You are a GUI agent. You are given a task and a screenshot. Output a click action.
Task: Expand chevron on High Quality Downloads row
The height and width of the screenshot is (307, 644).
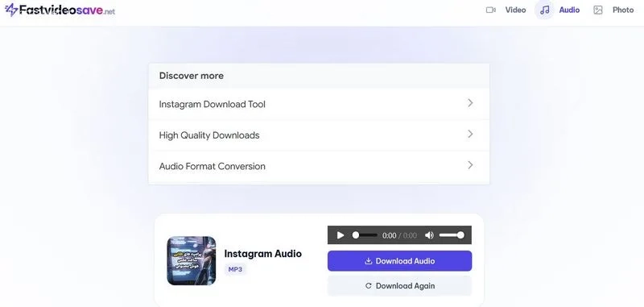coord(471,134)
